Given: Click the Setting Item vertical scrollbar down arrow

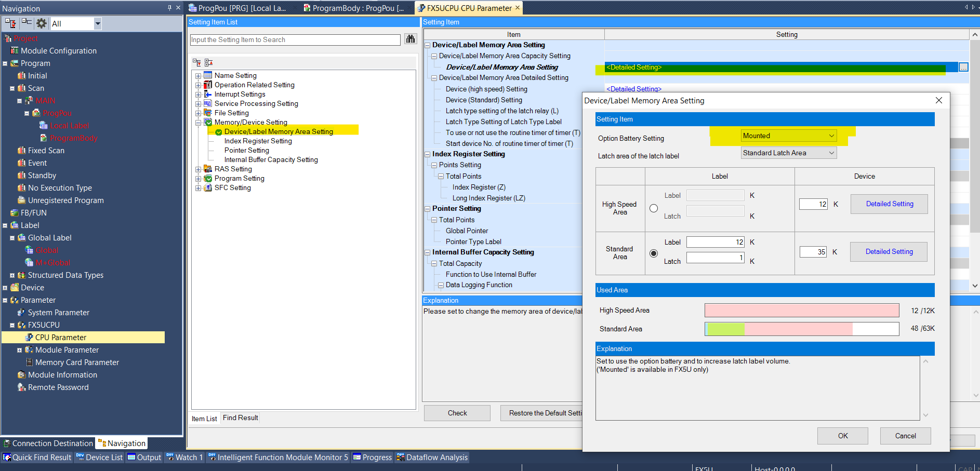Looking at the screenshot, I should click(x=975, y=286).
